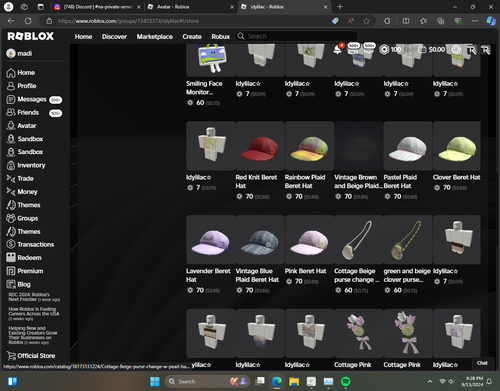Open the Red Knit Beret Hat thumbnail
The height and width of the screenshot is (391, 500).
point(260,146)
